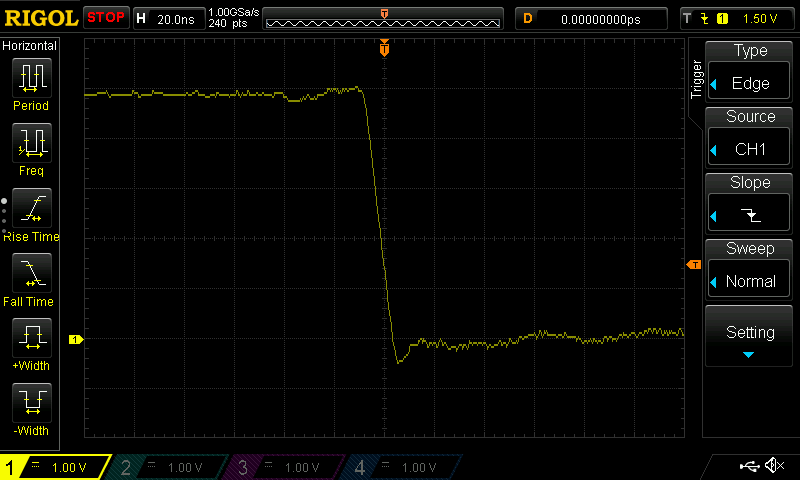The width and height of the screenshot is (800, 480).
Task: Enable channel 2 in bottom bar
Action: [x=172, y=467]
